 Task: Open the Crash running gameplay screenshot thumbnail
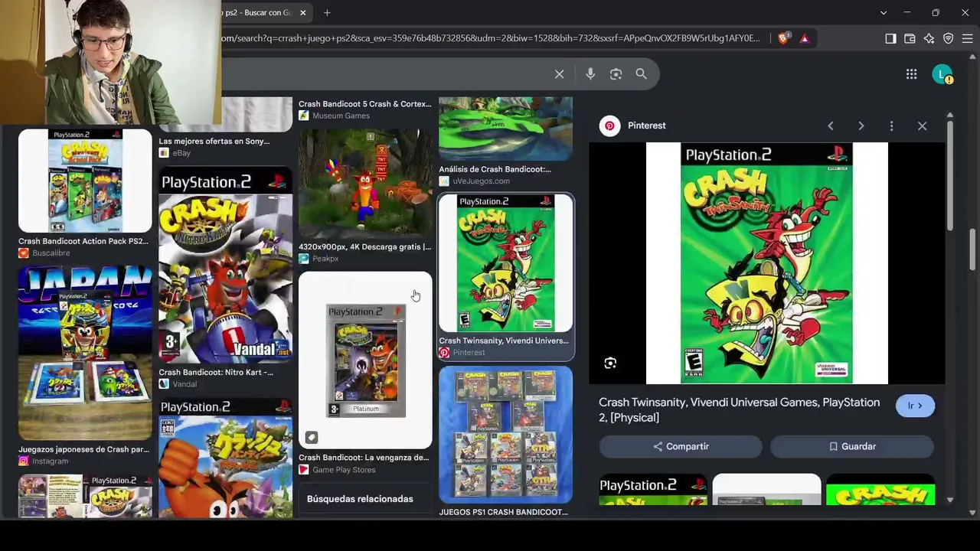click(365, 184)
